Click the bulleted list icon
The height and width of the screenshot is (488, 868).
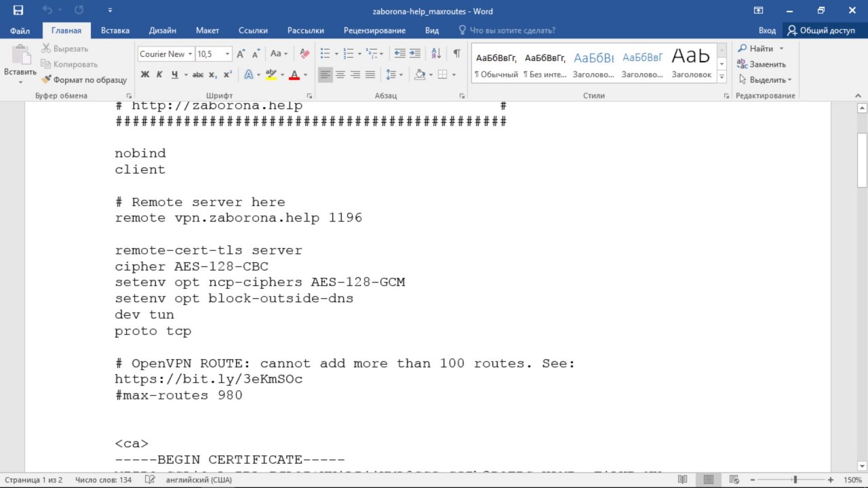(325, 54)
